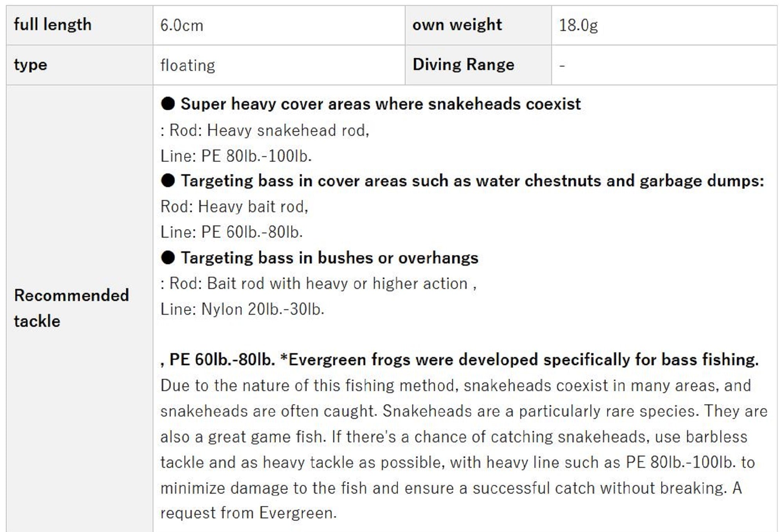Click the 'Line: PE 80lb.-100lb.' text
Screen dimensions: 783x532
pyautogui.click(x=236, y=156)
